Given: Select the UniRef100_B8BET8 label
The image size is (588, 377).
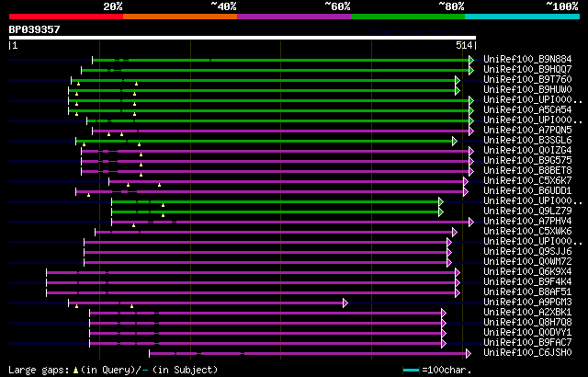Looking at the screenshot, I should [527, 171].
